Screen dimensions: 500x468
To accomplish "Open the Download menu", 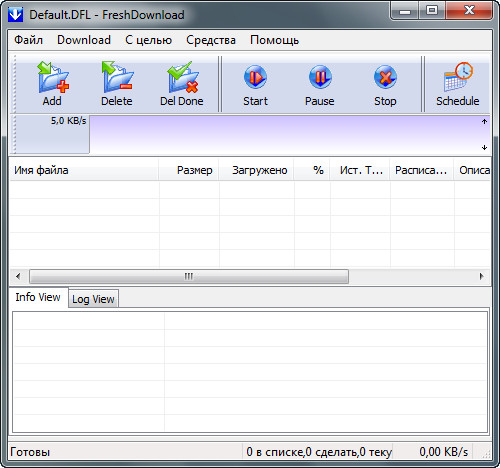I will point(84,40).
